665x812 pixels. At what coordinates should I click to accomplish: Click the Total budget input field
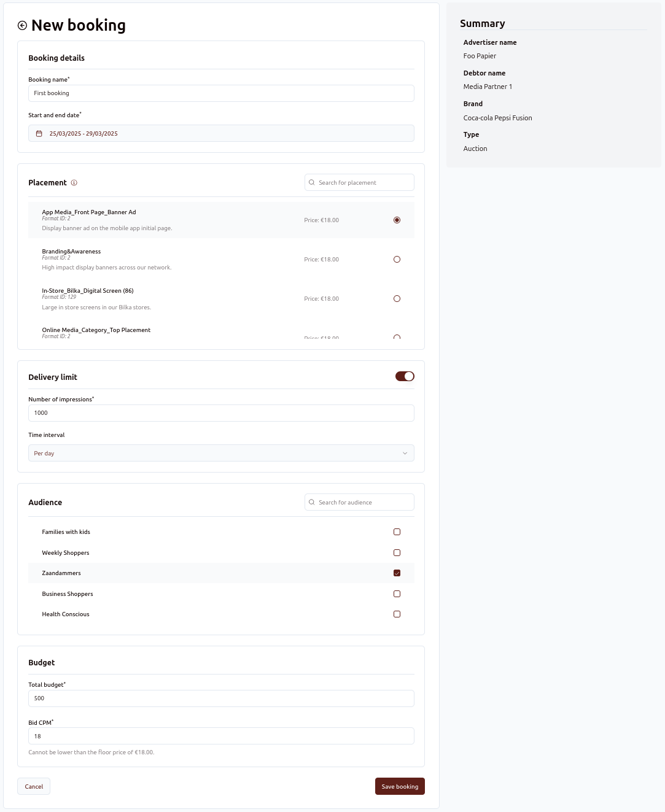pyautogui.click(x=221, y=698)
